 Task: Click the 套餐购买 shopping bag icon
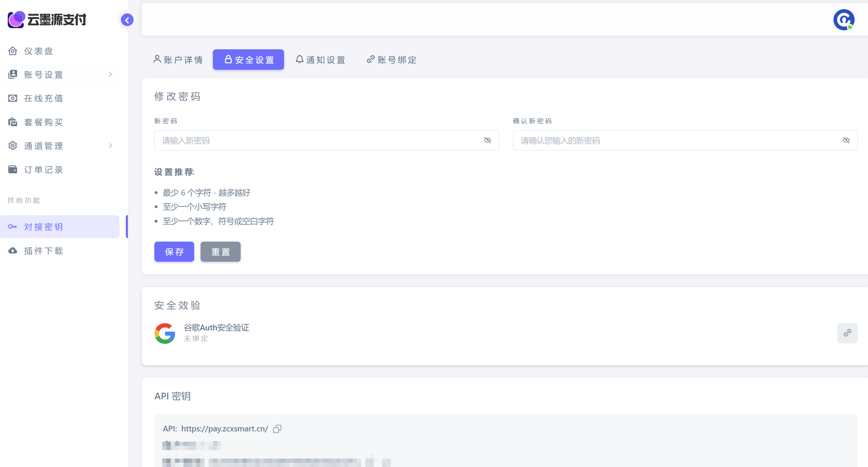point(13,122)
